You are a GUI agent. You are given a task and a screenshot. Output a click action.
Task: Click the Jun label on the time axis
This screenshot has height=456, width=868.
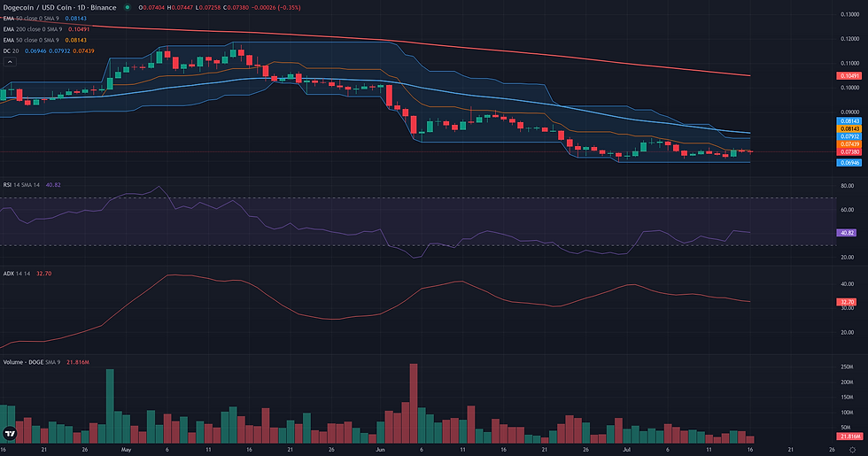[x=380, y=450]
